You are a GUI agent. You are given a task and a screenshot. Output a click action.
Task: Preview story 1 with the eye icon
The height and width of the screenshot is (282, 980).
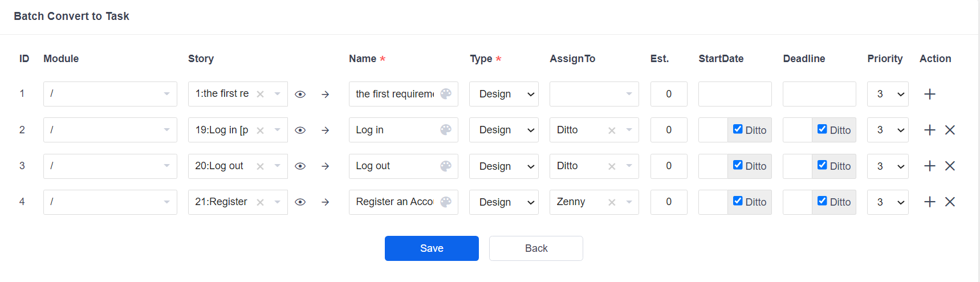(300, 95)
